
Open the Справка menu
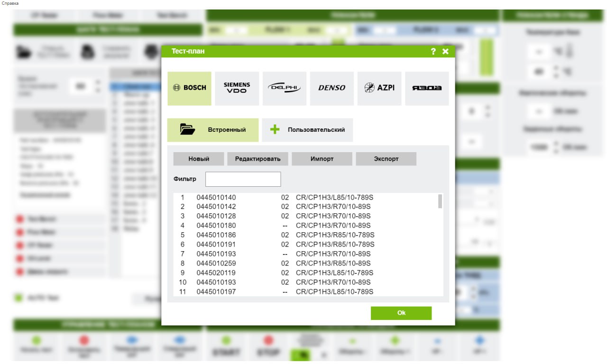pos(10,3)
